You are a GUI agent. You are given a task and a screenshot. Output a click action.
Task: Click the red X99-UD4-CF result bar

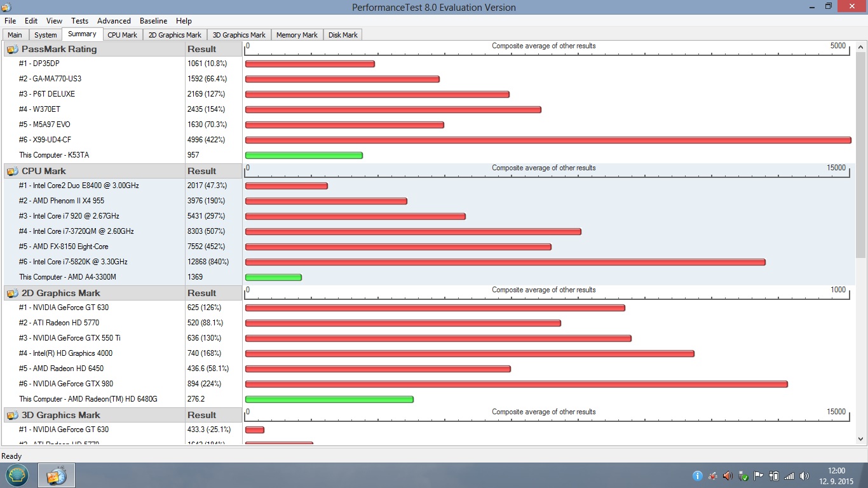pos(548,140)
